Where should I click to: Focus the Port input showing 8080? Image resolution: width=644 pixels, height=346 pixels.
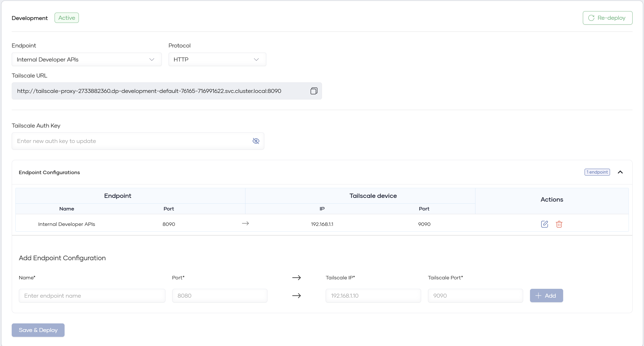220,296
